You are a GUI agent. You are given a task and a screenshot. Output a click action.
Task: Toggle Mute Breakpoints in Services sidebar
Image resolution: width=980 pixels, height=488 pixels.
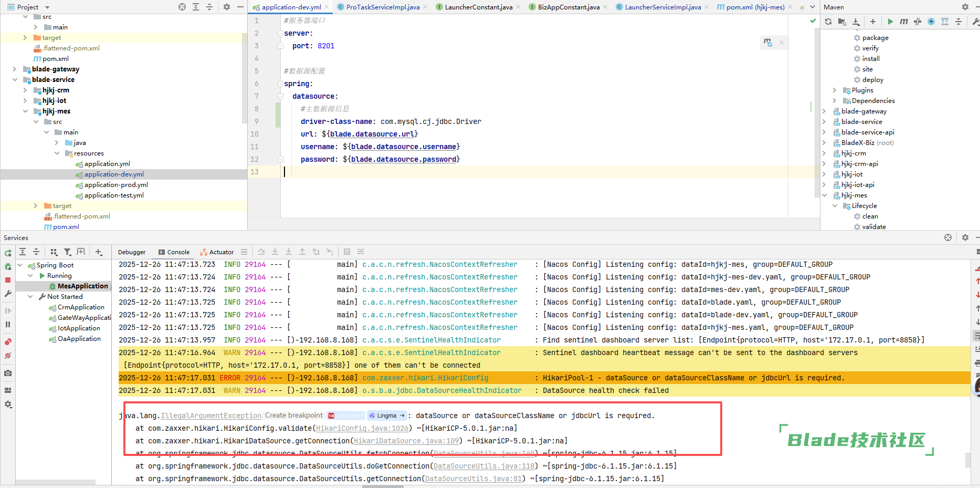(x=8, y=356)
